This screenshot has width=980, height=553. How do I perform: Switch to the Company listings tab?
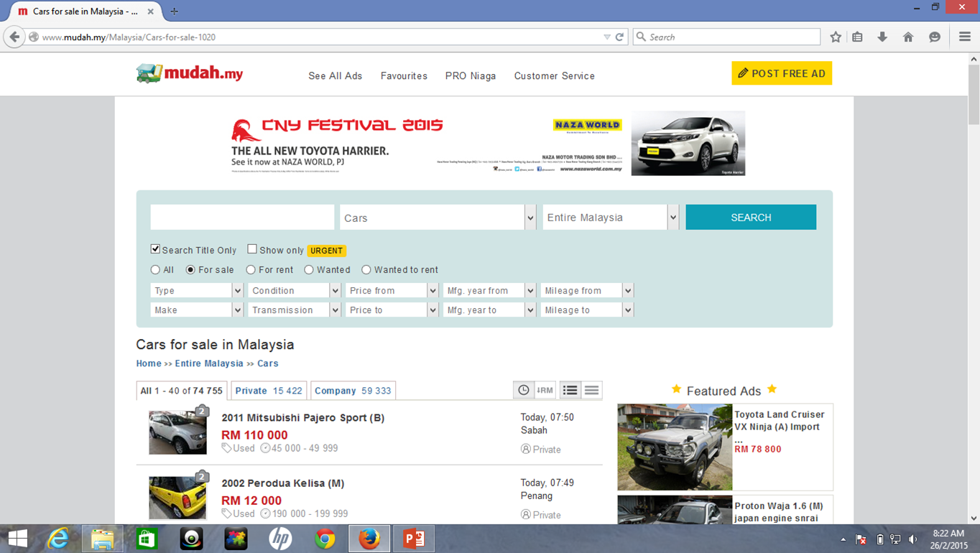tap(353, 391)
